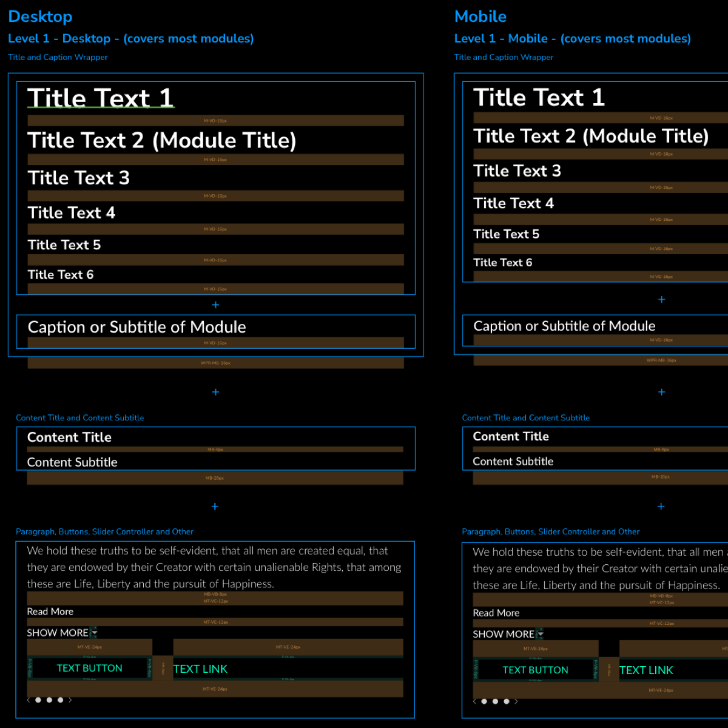The image size is (728, 728).
Task: Expand the Desktop SHOW MORE dropdown arrow
Action: [94, 633]
